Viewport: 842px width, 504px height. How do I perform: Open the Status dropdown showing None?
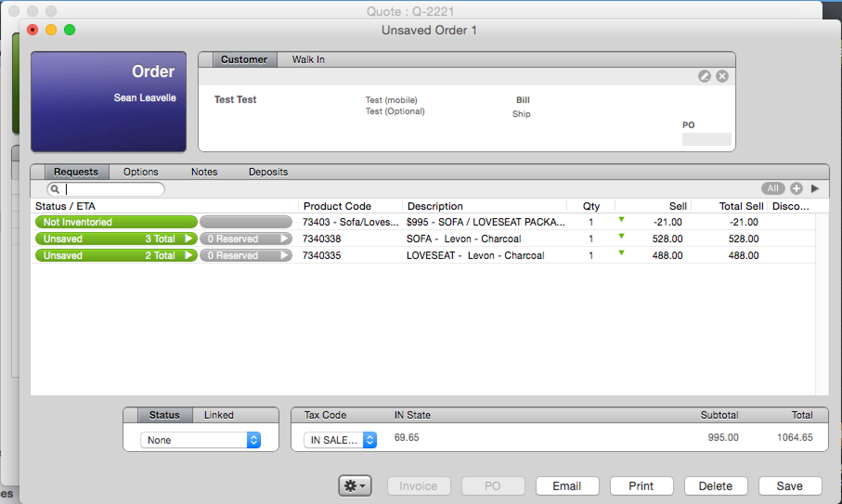(201, 440)
